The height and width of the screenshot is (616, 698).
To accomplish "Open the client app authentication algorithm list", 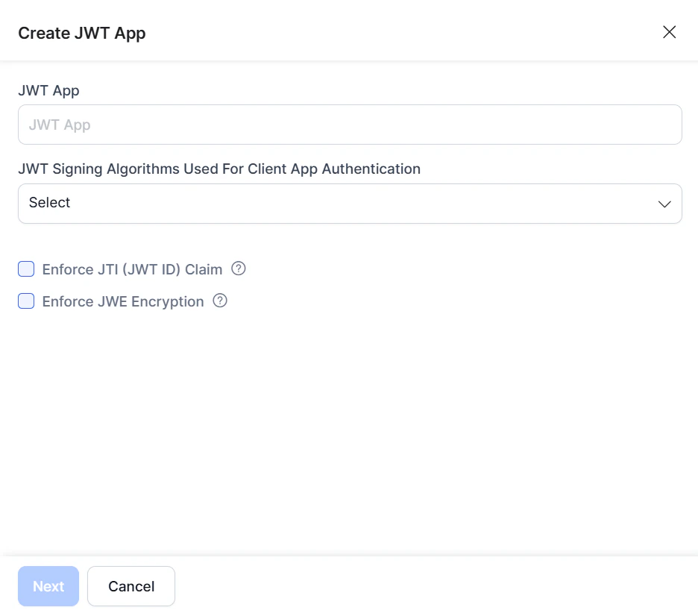I will (350, 204).
